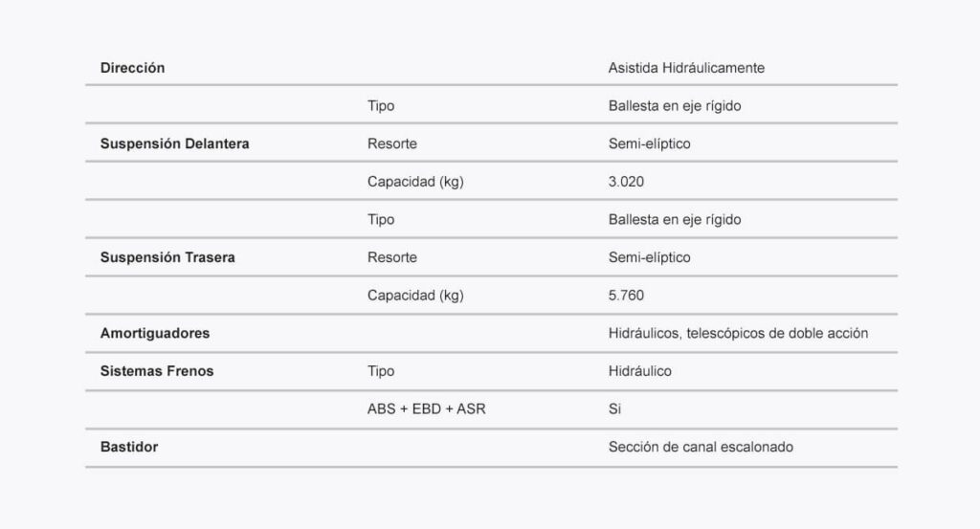The width and height of the screenshot is (980, 529).
Task: Click Tipo under Suspensión Delantera
Action: click(x=381, y=106)
